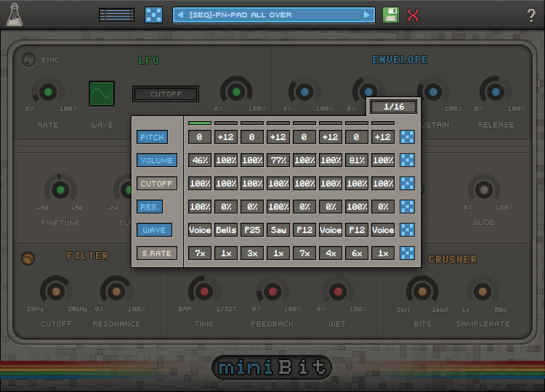Randomize the PITCH row with its dice icon
The height and width of the screenshot is (392, 545).
pyautogui.click(x=408, y=137)
